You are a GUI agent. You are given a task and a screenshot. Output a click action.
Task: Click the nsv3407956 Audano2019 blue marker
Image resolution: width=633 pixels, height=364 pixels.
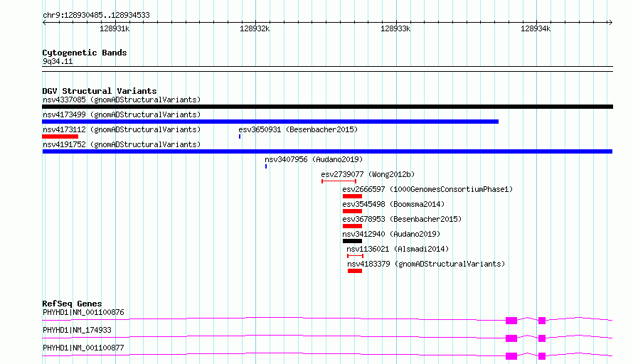click(x=266, y=166)
